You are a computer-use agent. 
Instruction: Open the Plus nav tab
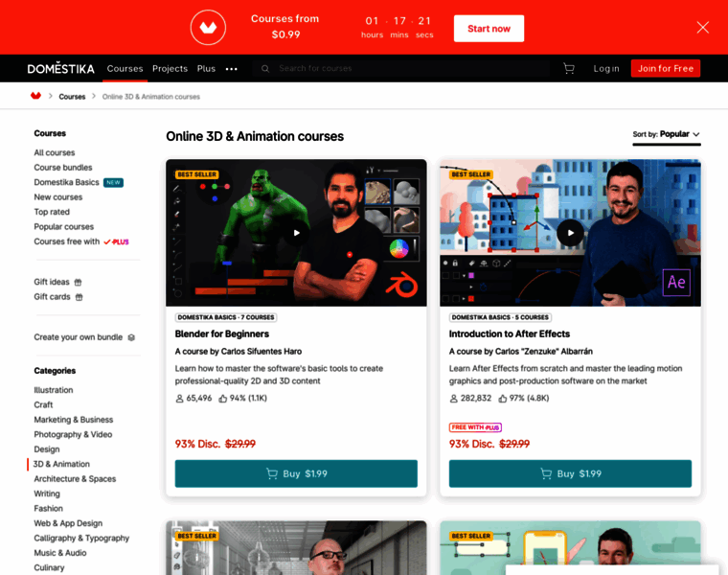click(x=206, y=68)
